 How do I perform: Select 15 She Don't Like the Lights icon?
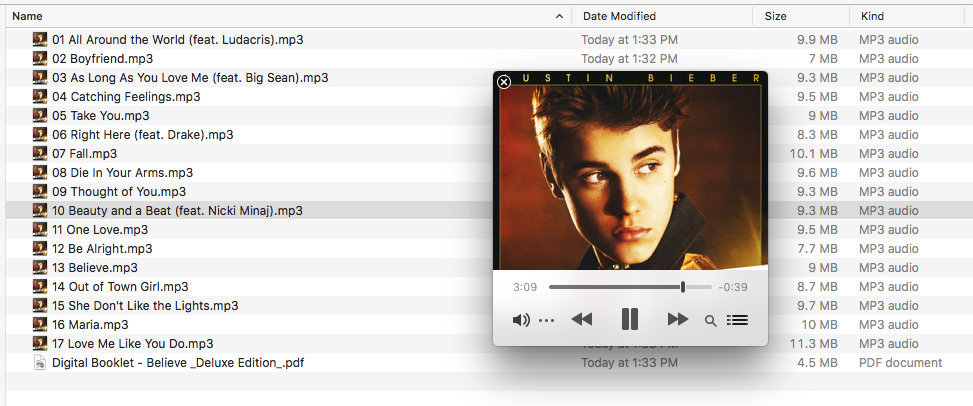click(40, 305)
